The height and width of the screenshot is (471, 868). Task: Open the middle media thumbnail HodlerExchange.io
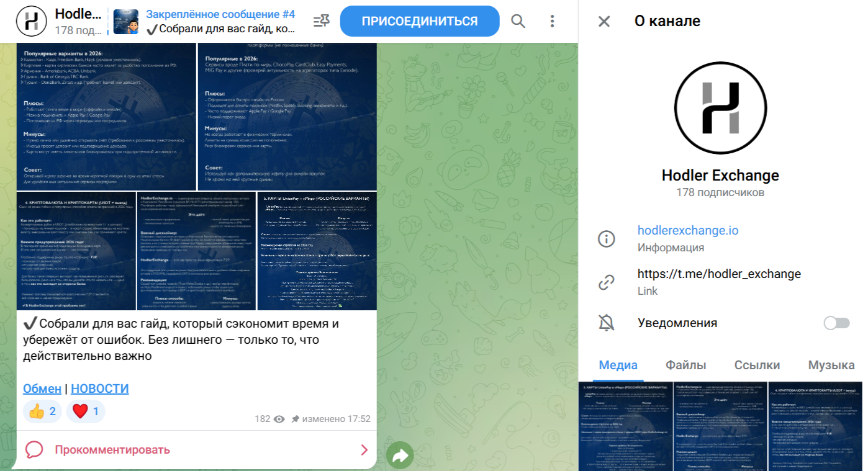tap(720, 426)
